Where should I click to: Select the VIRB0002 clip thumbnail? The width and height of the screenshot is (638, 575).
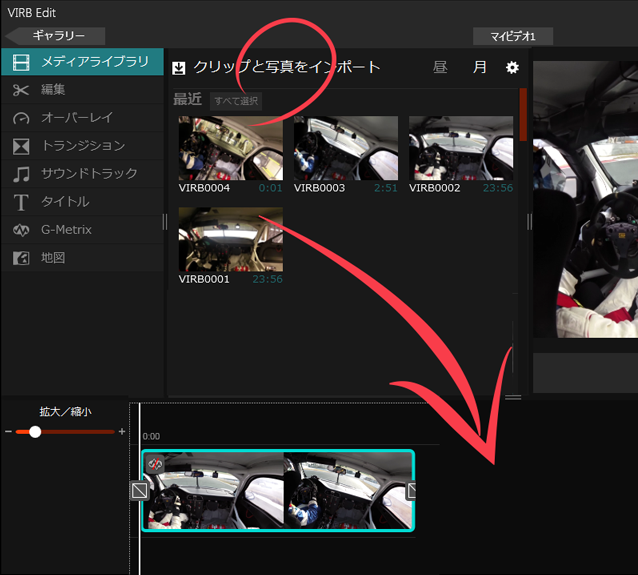[x=461, y=148]
